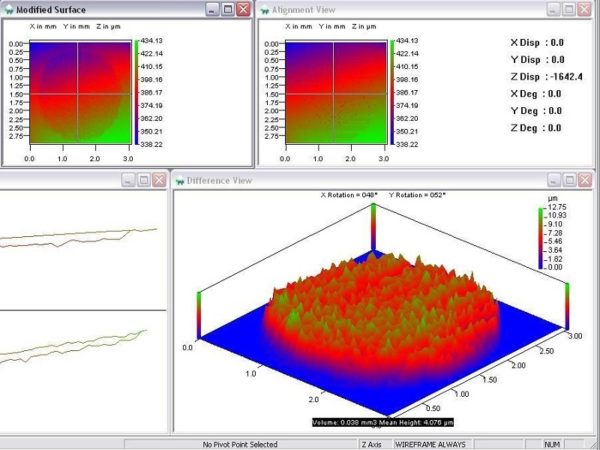This screenshot has height=450, width=600.
Task: Maximize the Alignment View window
Action: [568, 9]
